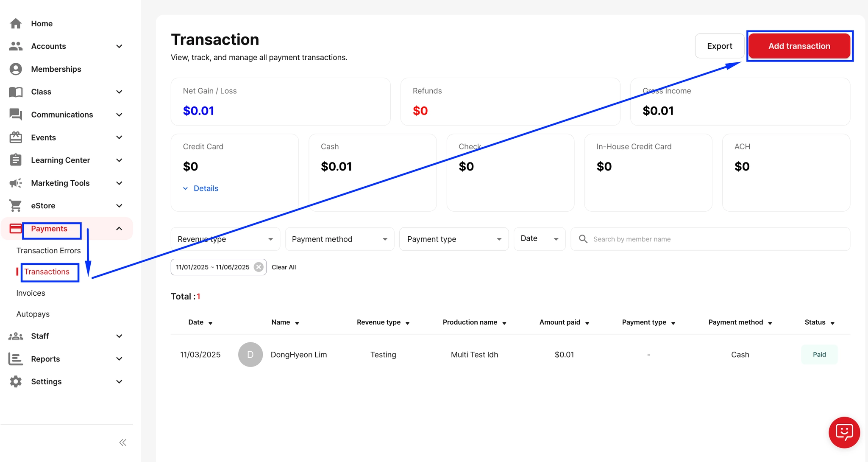Image resolution: width=868 pixels, height=462 pixels.
Task: Open Invoices in the Payments submenu
Action: pos(31,293)
